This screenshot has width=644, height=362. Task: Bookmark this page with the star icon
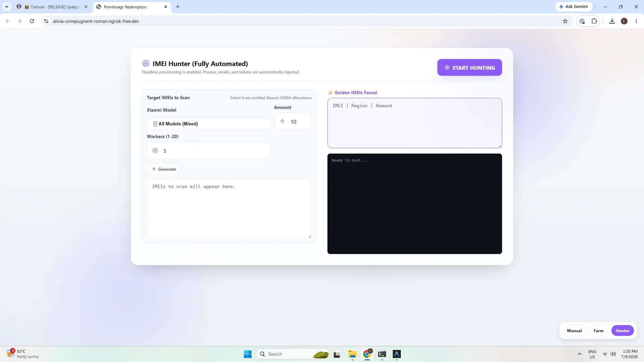[x=565, y=21]
